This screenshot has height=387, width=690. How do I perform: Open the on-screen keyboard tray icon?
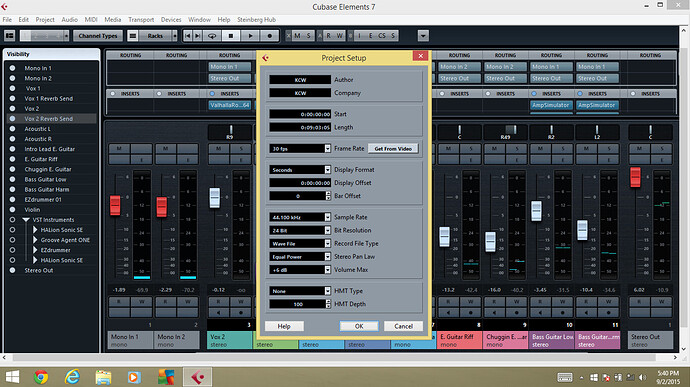click(565, 377)
